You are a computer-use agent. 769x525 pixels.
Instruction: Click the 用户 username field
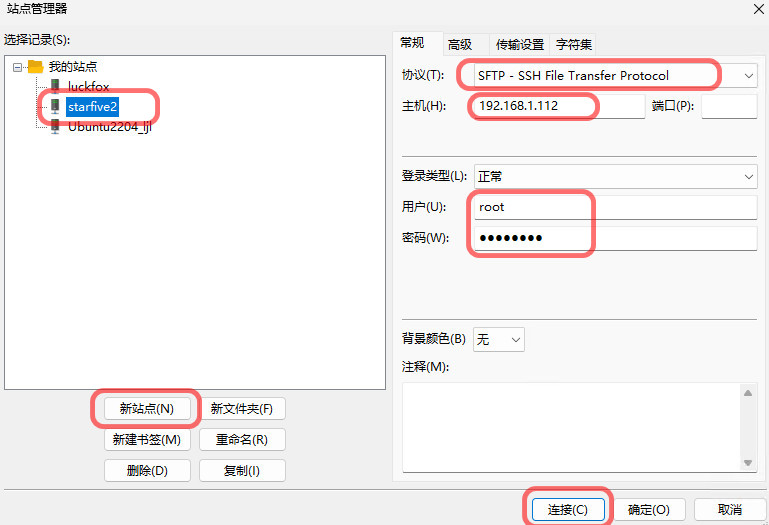(x=615, y=207)
